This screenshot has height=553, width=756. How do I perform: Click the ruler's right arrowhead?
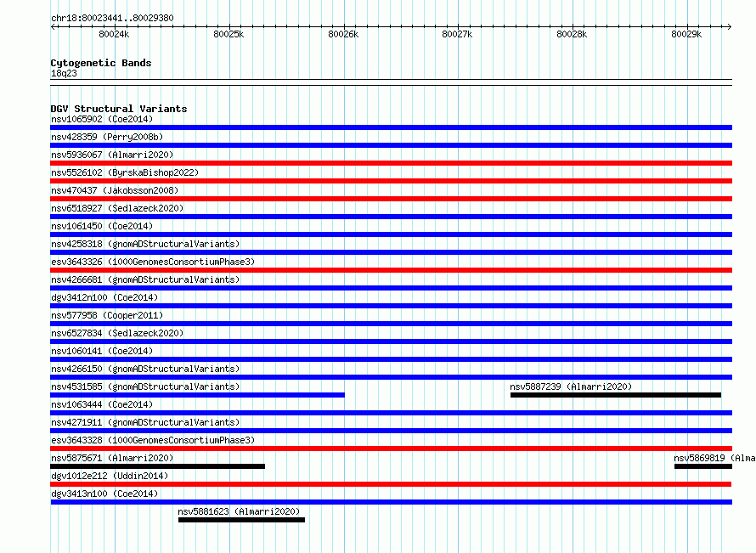pos(729,26)
